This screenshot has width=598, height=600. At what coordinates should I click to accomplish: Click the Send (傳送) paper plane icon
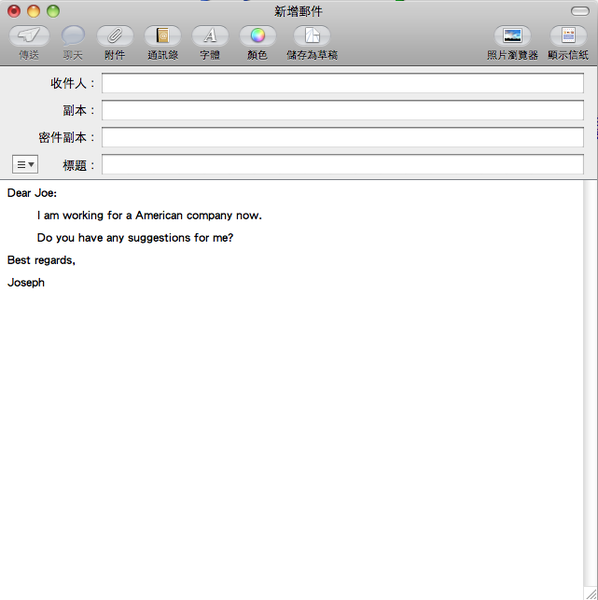coord(29,36)
